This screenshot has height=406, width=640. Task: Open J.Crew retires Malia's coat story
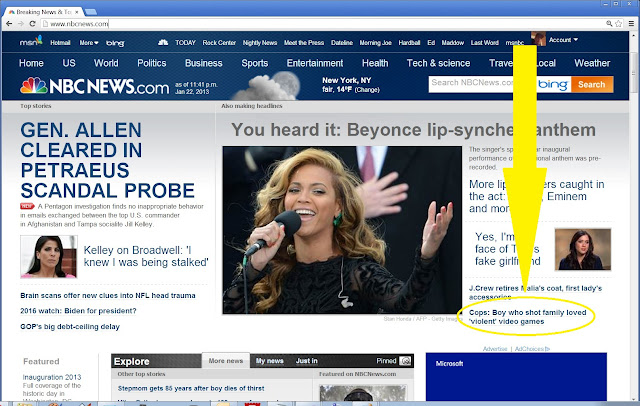[535, 293]
